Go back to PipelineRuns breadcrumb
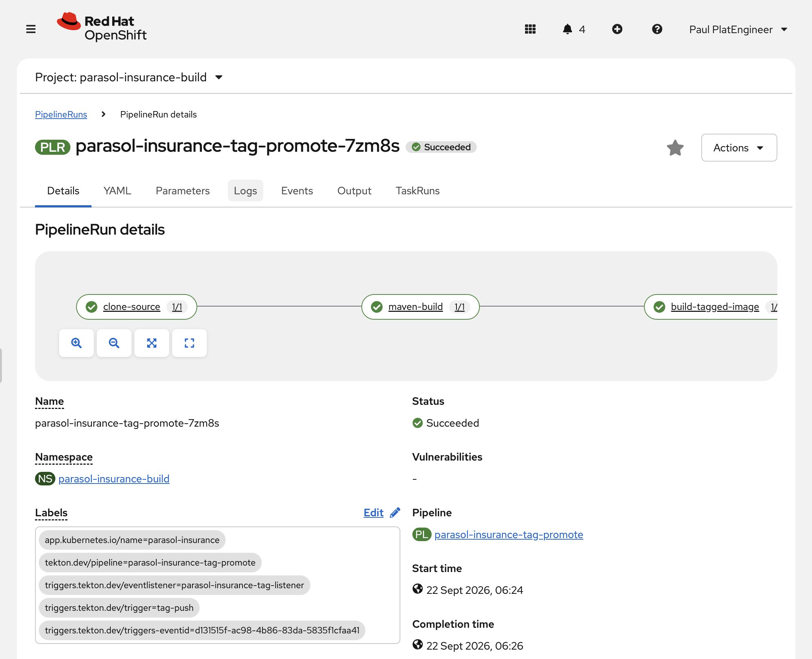 click(61, 114)
